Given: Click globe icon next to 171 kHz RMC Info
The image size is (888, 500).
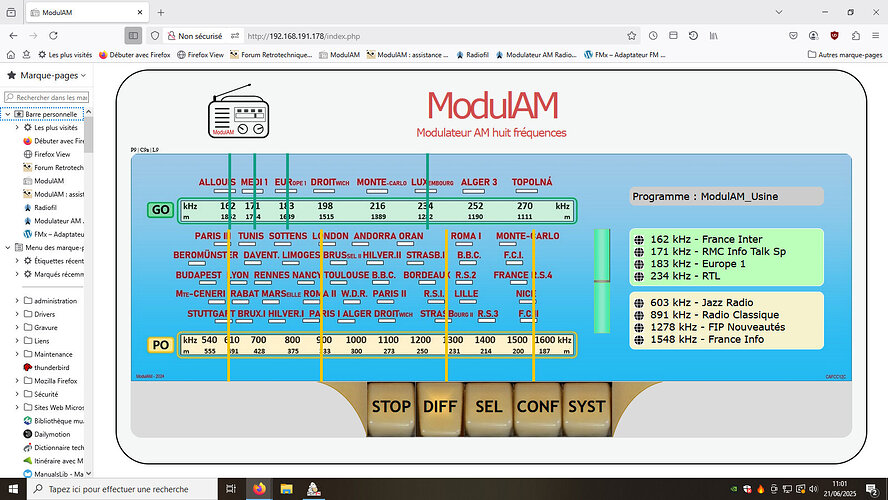Looking at the screenshot, I should pyautogui.click(x=639, y=252).
